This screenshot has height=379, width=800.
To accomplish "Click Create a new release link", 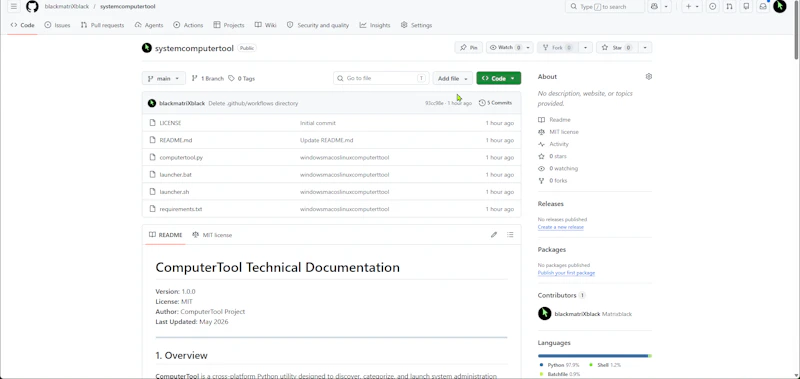I will pyautogui.click(x=561, y=227).
